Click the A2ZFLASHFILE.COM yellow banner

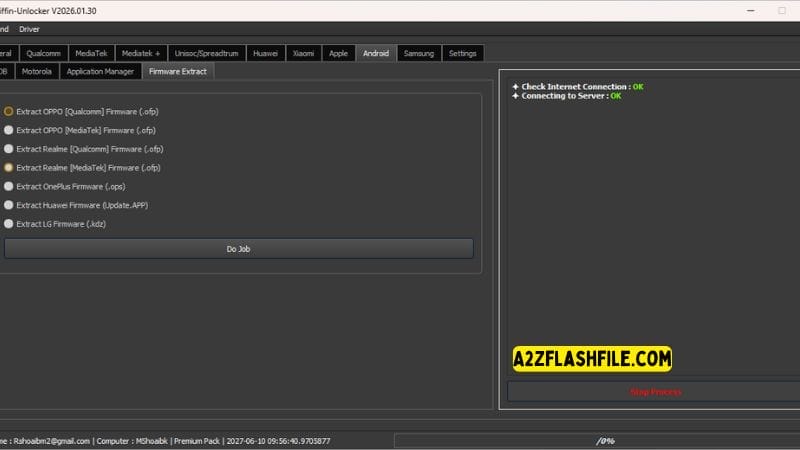[x=591, y=359]
